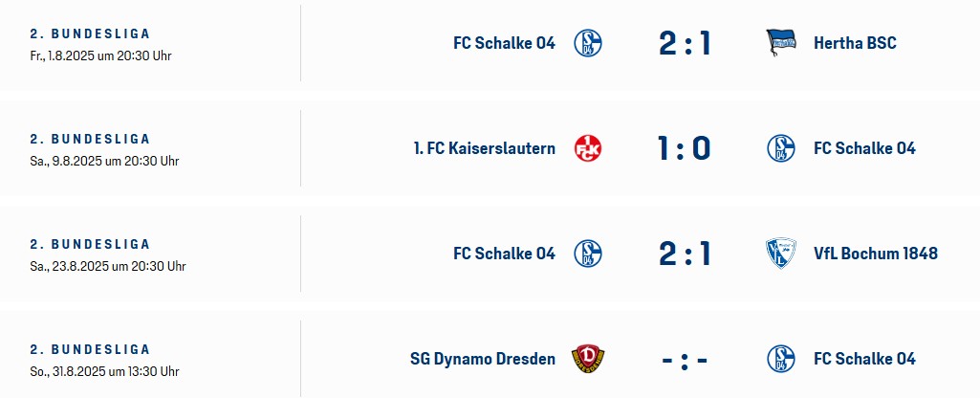Click the date Sa., 23.8.2025 um 20:30 Uhr
Screen dimensions: 980x398
tap(107, 266)
